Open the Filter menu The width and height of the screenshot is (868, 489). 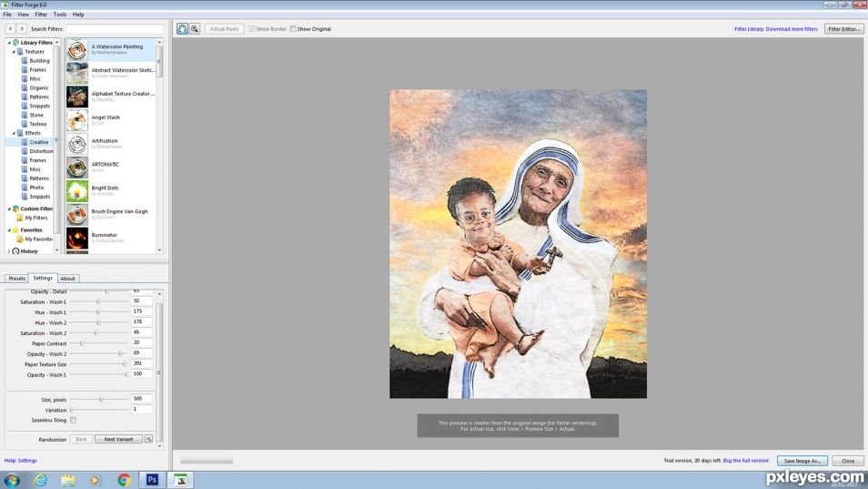(x=41, y=15)
